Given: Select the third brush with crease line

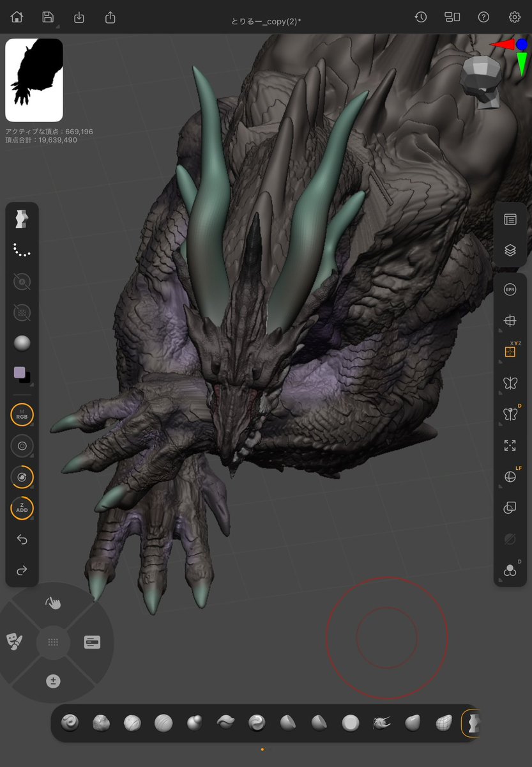Looking at the screenshot, I should pyautogui.click(x=132, y=723).
